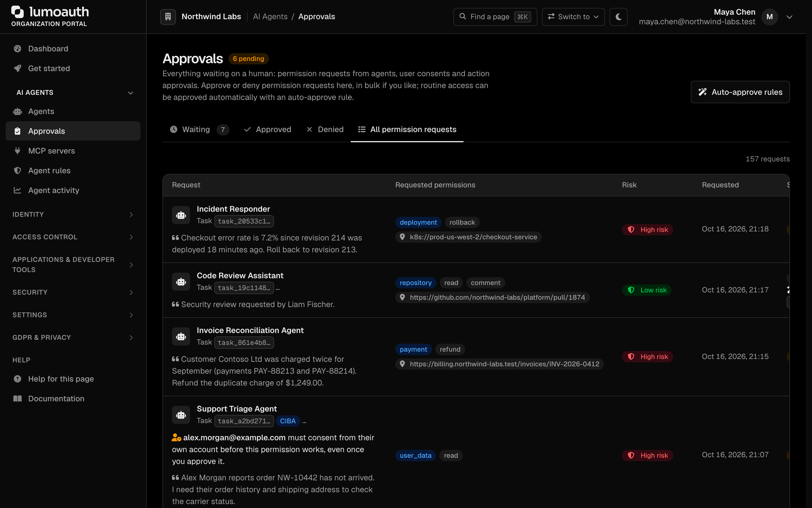Open the selected Approvals sidebar item

coord(73,131)
